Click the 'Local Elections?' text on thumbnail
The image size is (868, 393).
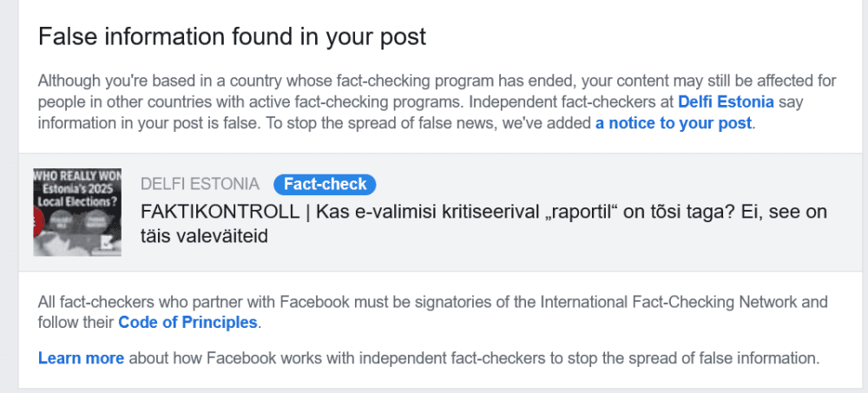click(x=77, y=203)
